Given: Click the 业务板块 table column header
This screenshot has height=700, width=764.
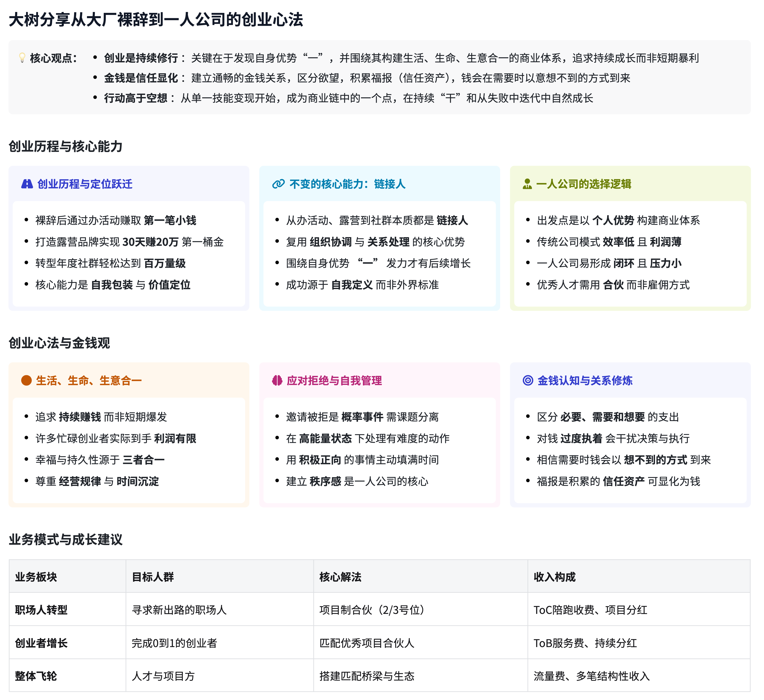Looking at the screenshot, I should [x=36, y=577].
